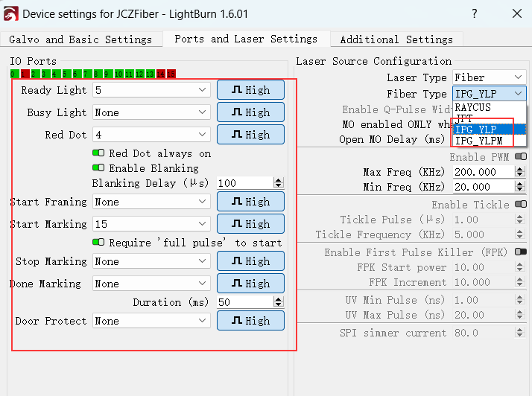
Task: Click the Max Freq stepper arrows
Action: pyautogui.click(x=520, y=172)
